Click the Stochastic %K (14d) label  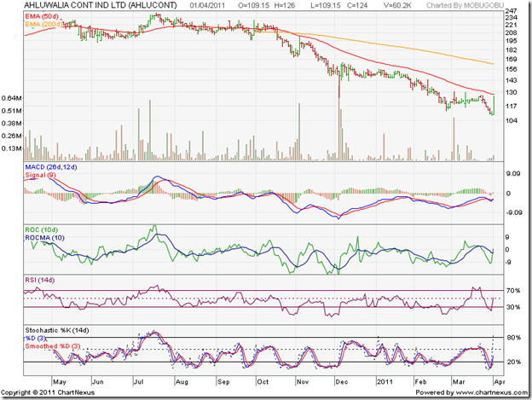click(56, 330)
